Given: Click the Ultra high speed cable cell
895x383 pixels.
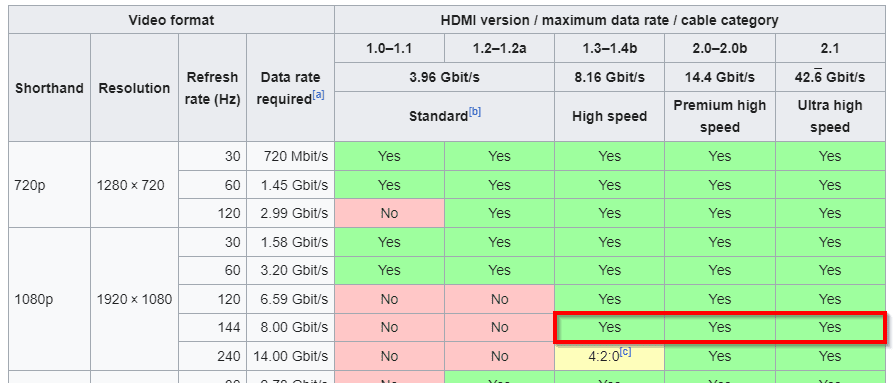Looking at the screenshot, I should pos(830,116).
